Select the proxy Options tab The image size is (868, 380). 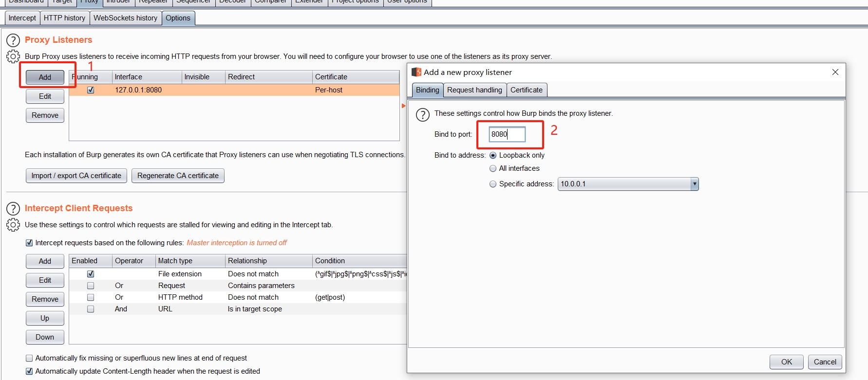coord(178,18)
